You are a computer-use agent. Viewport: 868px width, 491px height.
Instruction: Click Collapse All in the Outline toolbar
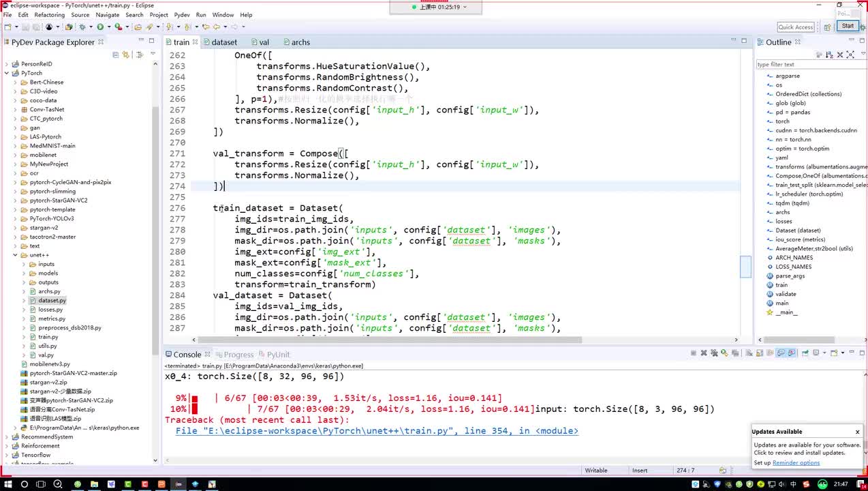point(839,55)
